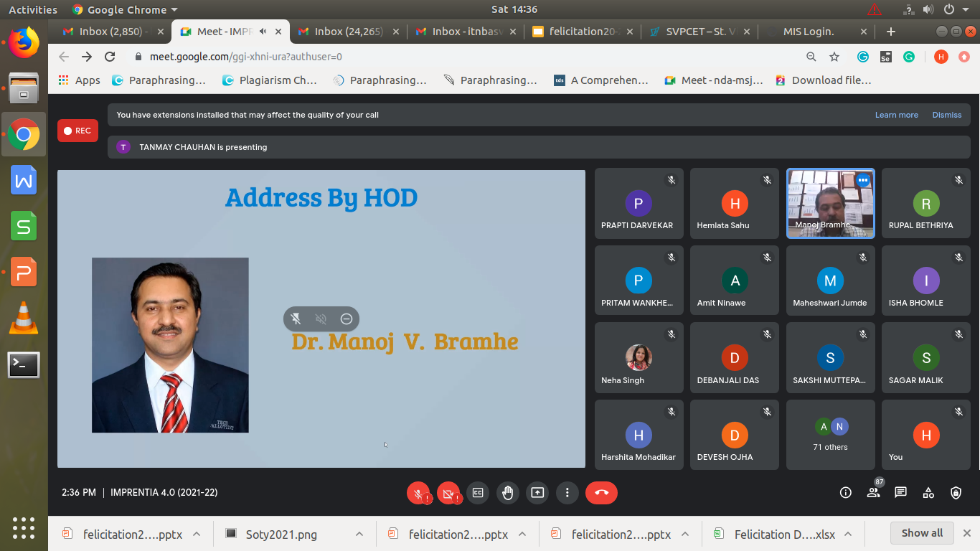
Task: Click the red leave call button
Action: click(x=601, y=493)
